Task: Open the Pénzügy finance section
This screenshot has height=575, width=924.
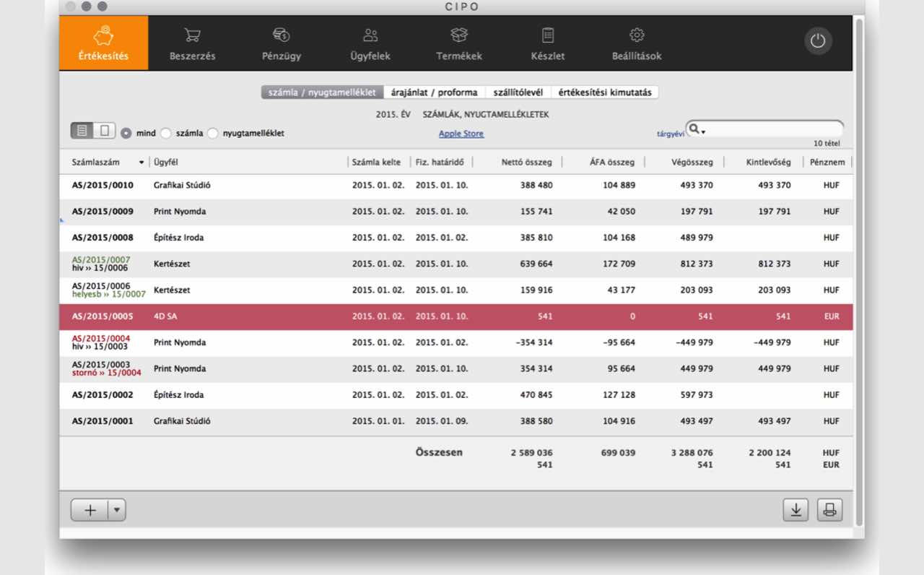Action: point(282,43)
